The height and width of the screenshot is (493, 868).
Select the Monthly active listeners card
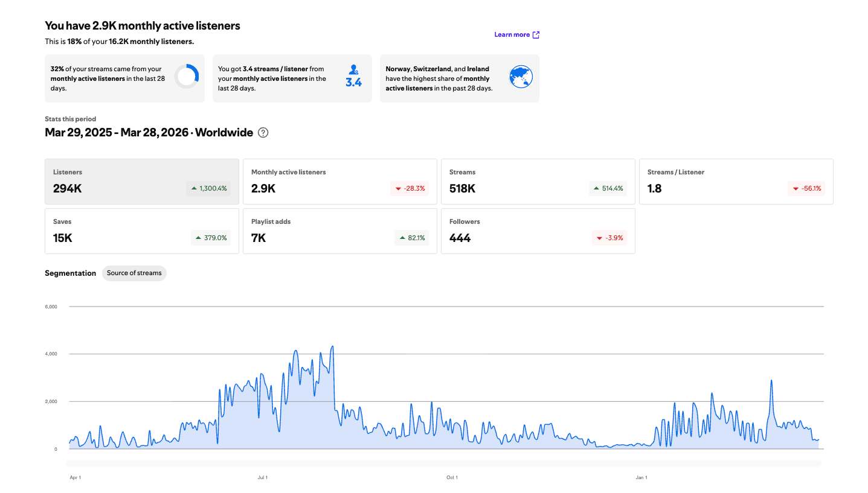[x=339, y=182]
